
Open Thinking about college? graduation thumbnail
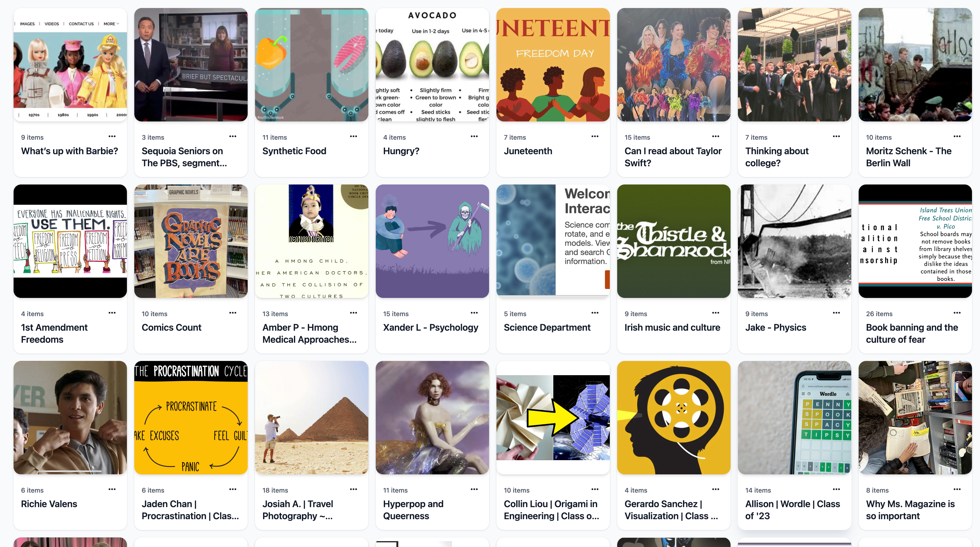[x=794, y=65]
